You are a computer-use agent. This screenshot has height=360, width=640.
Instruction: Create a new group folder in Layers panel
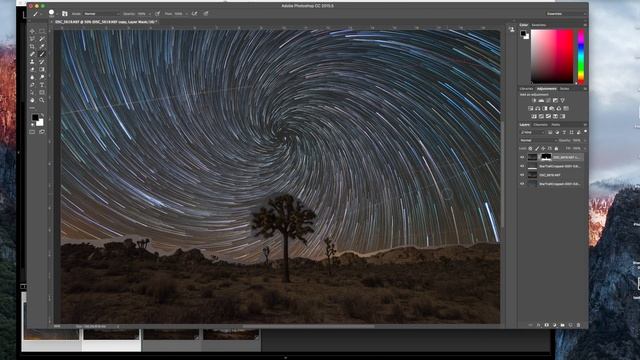coord(562,325)
